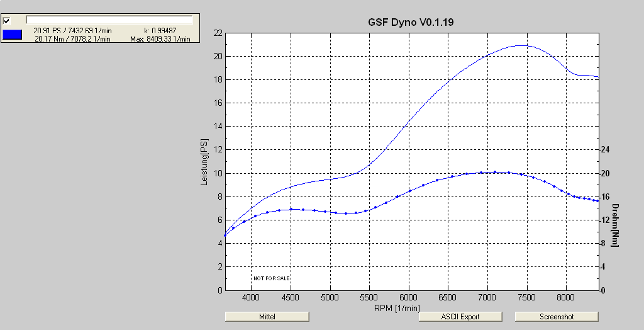Select the Leistung[PS] axis label
Screen dimensions: 644x330
click(x=204, y=161)
